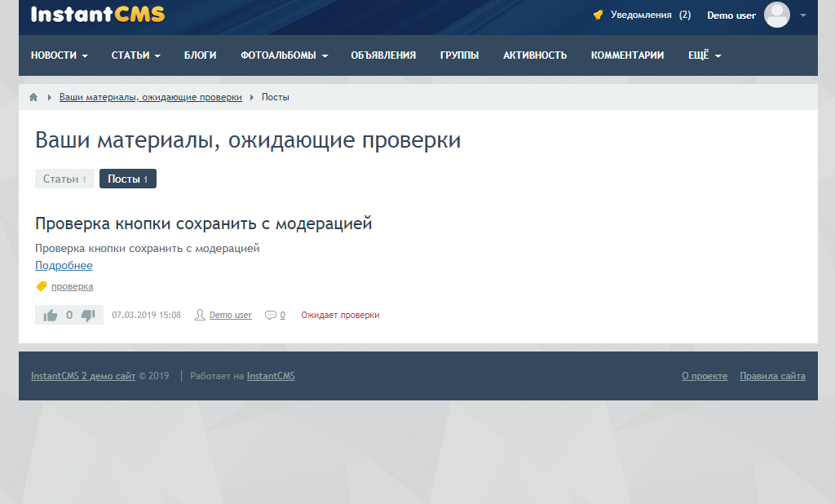Open the ФОТОАЛЬБОМЫ dropdown
This screenshot has height=504, width=835.
pyautogui.click(x=283, y=55)
